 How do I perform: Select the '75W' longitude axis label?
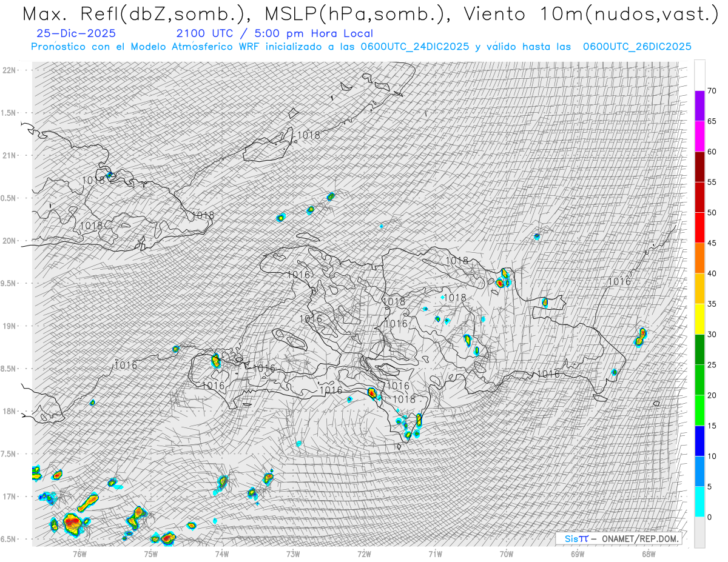point(150,554)
